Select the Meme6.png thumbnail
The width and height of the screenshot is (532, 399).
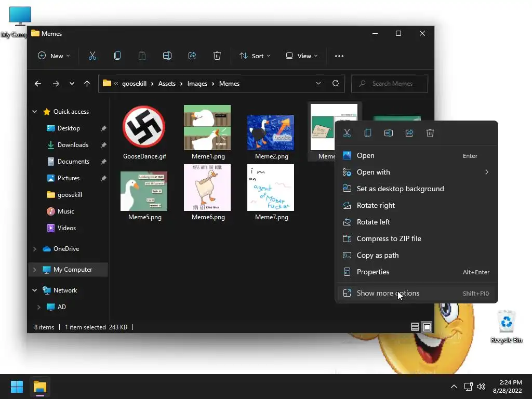207,188
